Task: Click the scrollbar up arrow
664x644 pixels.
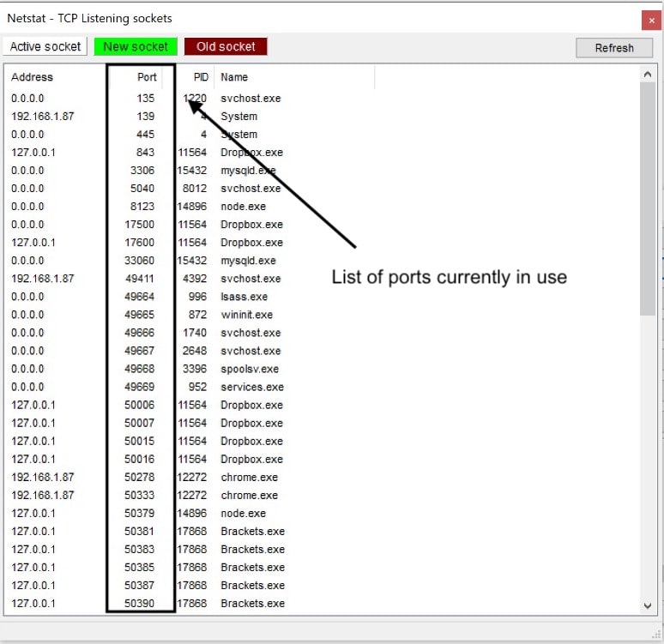Action: [647, 75]
